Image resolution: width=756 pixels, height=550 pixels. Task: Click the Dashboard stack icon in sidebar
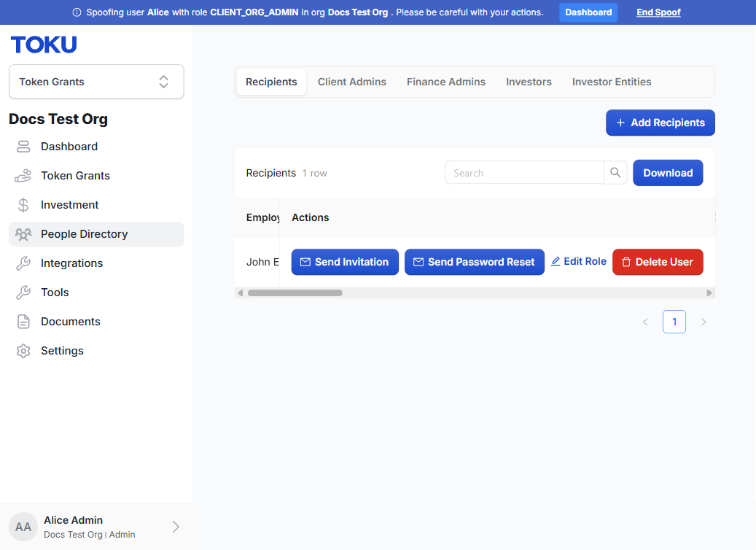[x=23, y=147]
